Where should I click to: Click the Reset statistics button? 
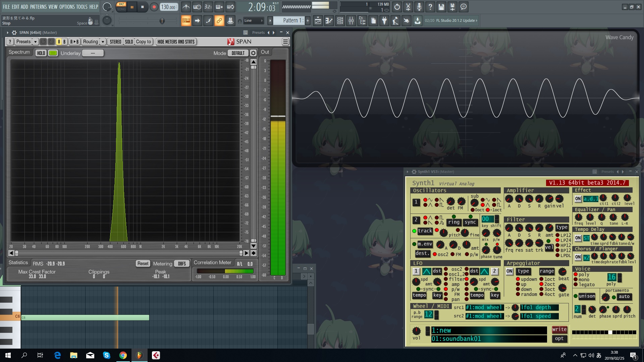[x=143, y=263]
